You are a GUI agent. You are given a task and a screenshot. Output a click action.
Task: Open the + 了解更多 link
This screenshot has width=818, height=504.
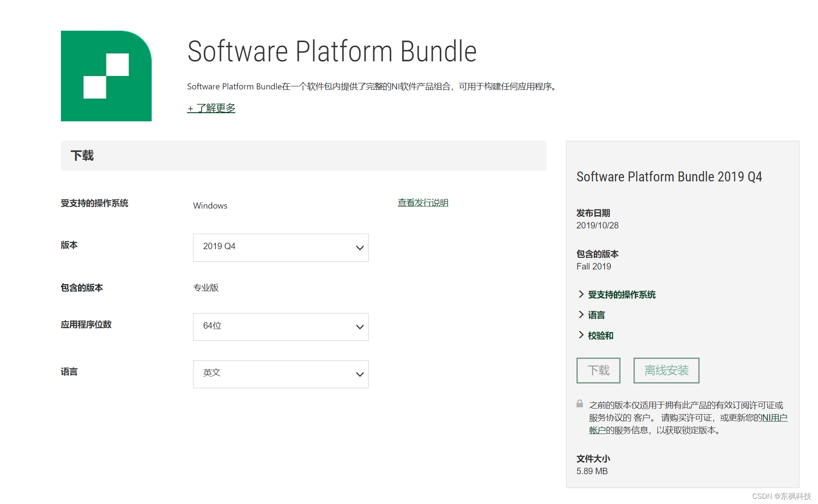point(211,108)
